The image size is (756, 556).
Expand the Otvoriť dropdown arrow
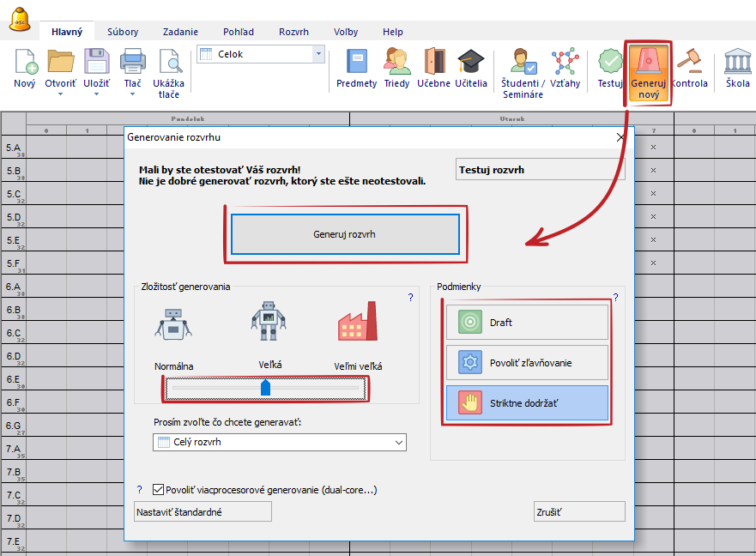61,94
